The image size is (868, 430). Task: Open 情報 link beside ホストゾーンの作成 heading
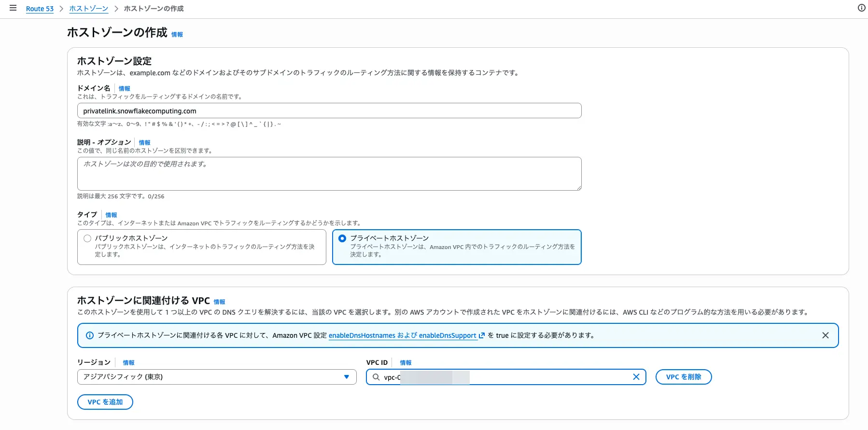pyautogui.click(x=177, y=35)
